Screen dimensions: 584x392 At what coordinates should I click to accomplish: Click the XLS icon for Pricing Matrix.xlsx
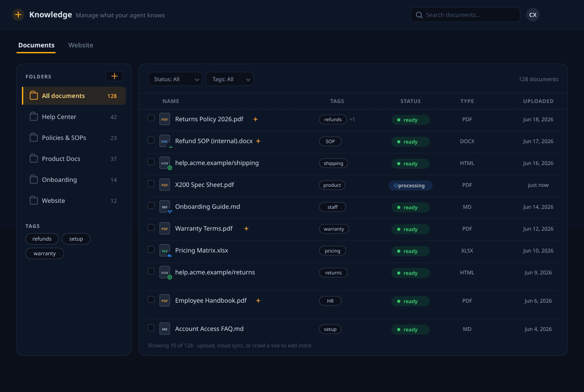165,251
